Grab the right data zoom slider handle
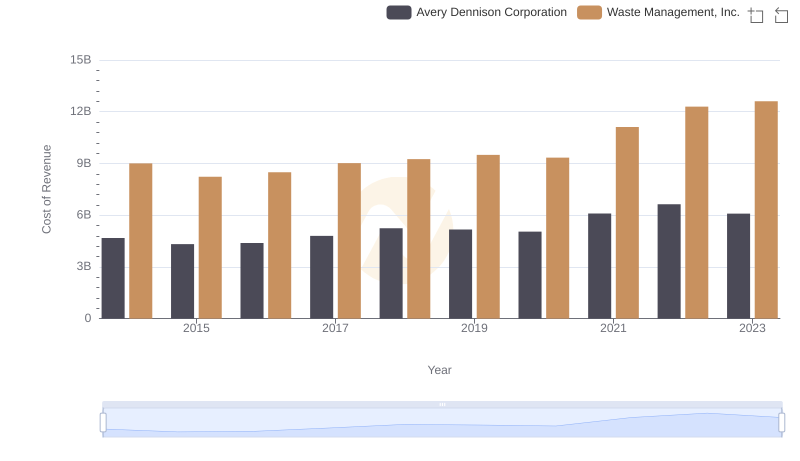800x461 pixels. [x=781, y=422]
